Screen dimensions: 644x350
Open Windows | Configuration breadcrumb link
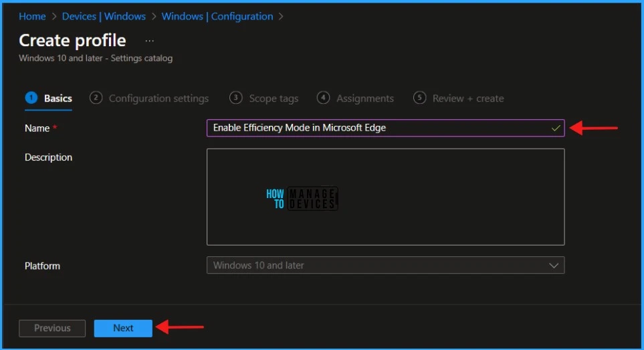coord(217,17)
